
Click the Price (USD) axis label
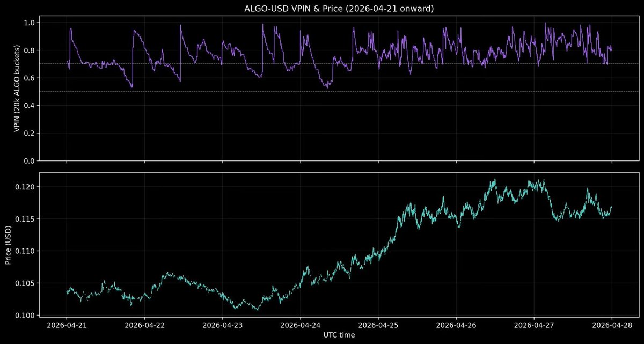(x=9, y=244)
